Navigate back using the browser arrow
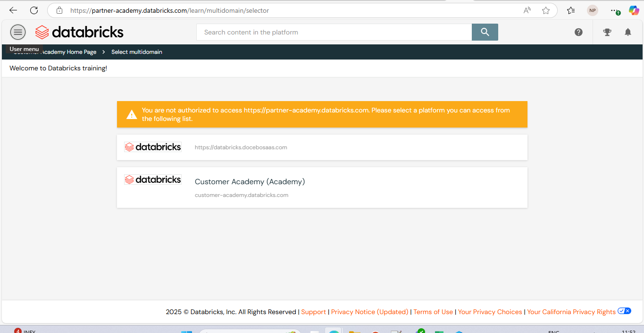Viewport: 644px width, 333px height. point(13,10)
